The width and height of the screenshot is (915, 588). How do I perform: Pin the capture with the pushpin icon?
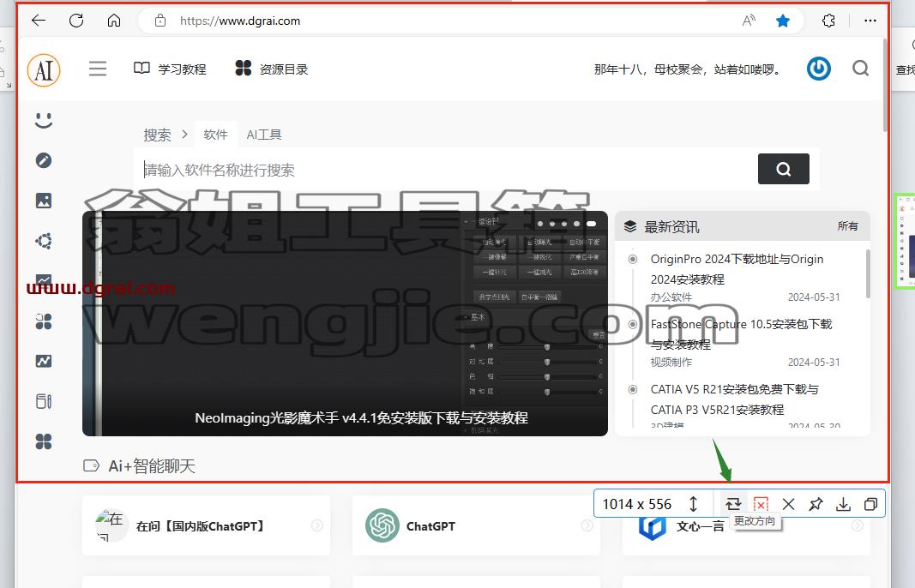click(x=816, y=504)
